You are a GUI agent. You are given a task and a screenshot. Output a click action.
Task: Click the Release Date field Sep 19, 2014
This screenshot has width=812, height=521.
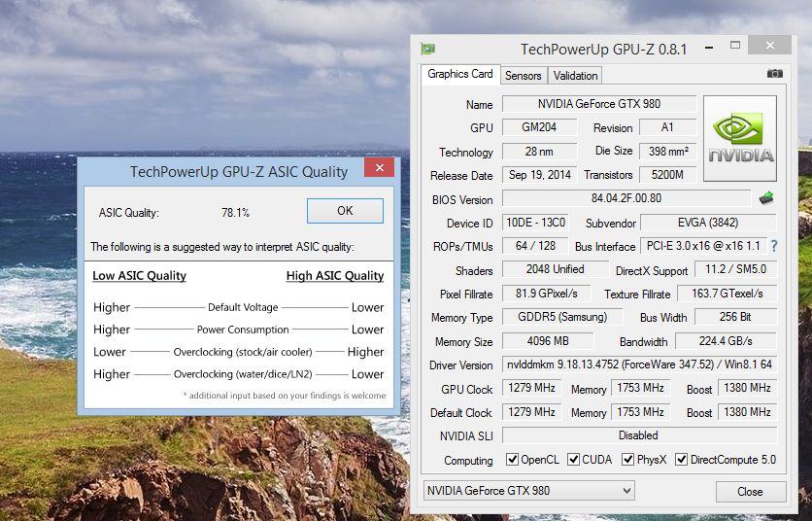coord(539,175)
